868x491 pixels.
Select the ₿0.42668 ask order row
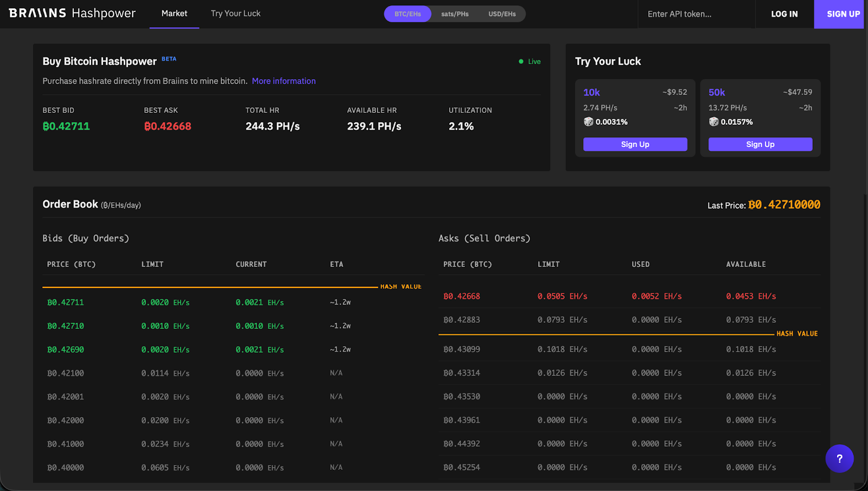coord(629,296)
